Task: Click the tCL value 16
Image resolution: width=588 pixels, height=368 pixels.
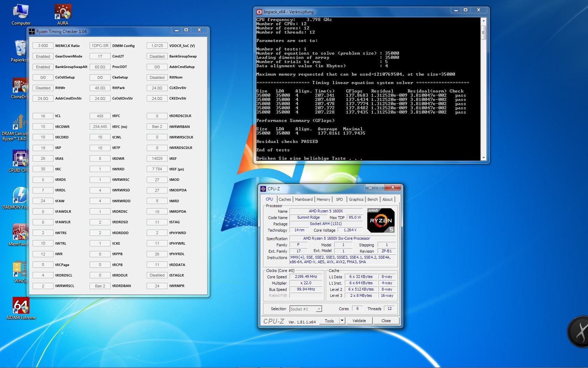Action: (x=43, y=116)
